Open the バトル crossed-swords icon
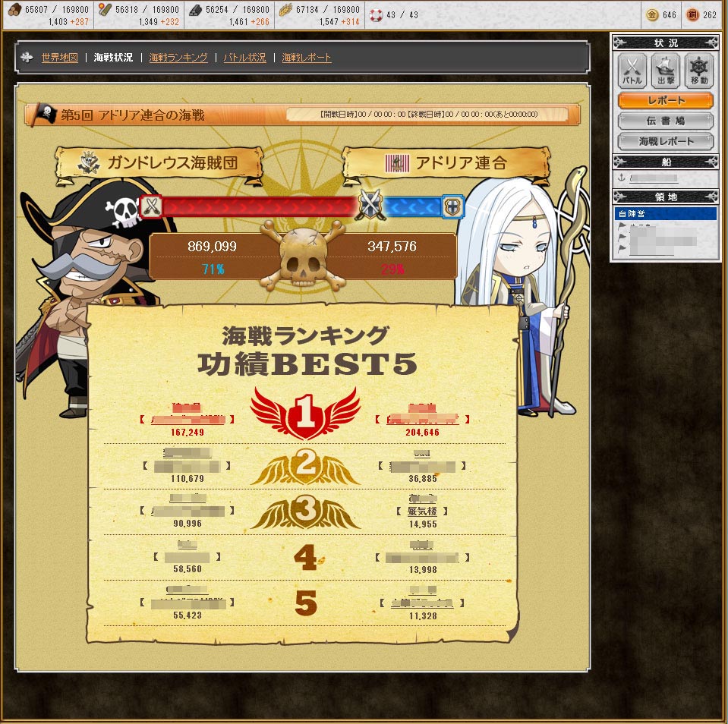 [x=632, y=71]
